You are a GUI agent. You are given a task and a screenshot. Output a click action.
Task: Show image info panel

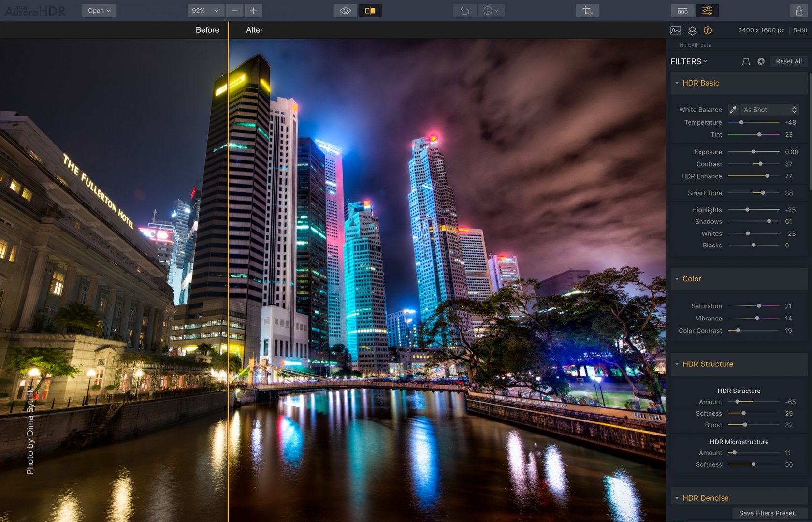[x=708, y=30]
